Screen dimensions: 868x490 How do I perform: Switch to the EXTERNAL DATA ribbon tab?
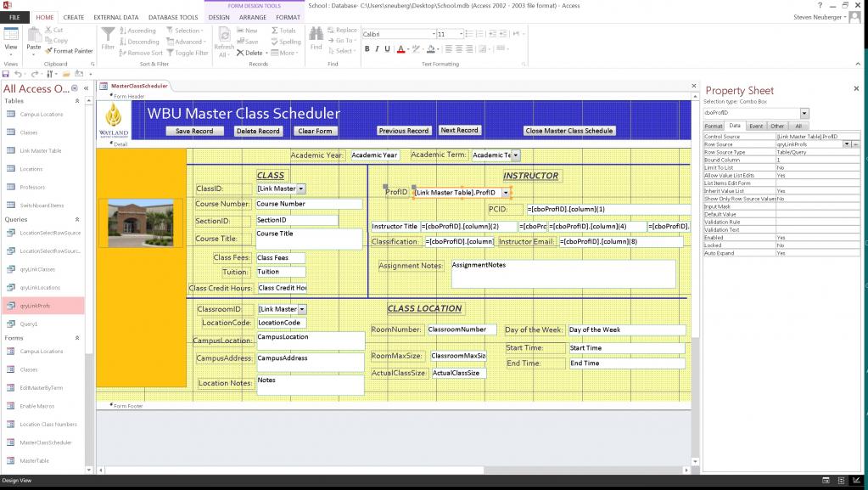tap(116, 17)
